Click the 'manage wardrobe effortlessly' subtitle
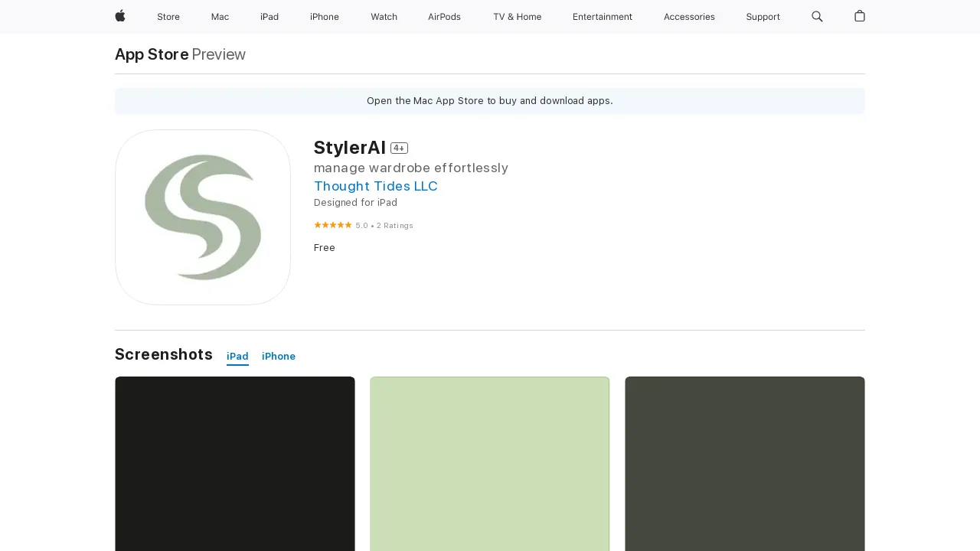 coord(411,168)
